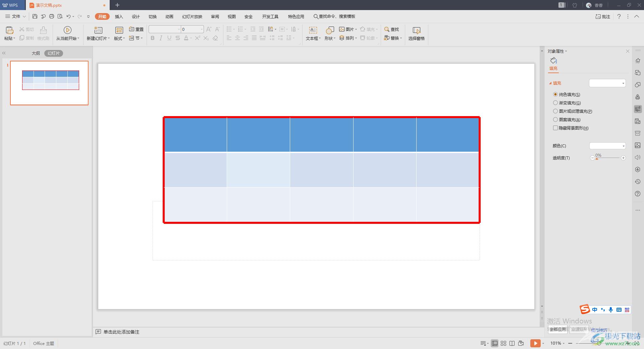Open the Replace (替换) dropdown

(x=393, y=38)
